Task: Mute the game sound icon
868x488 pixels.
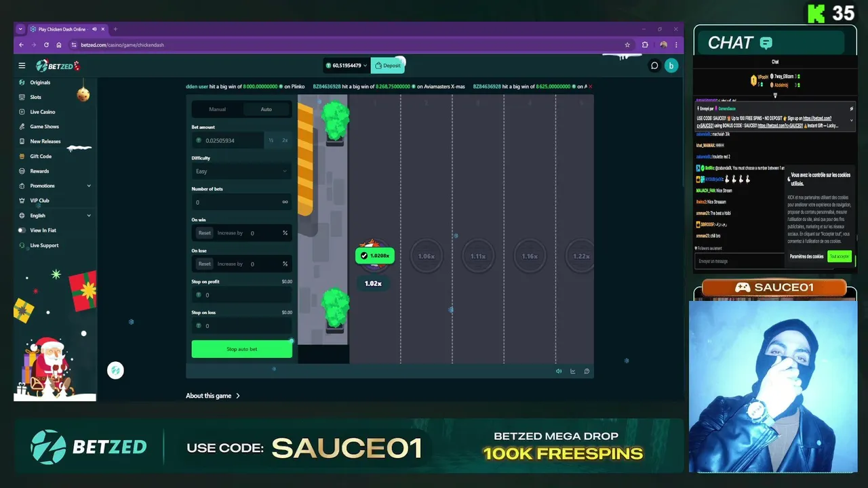Action: coord(559,371)
